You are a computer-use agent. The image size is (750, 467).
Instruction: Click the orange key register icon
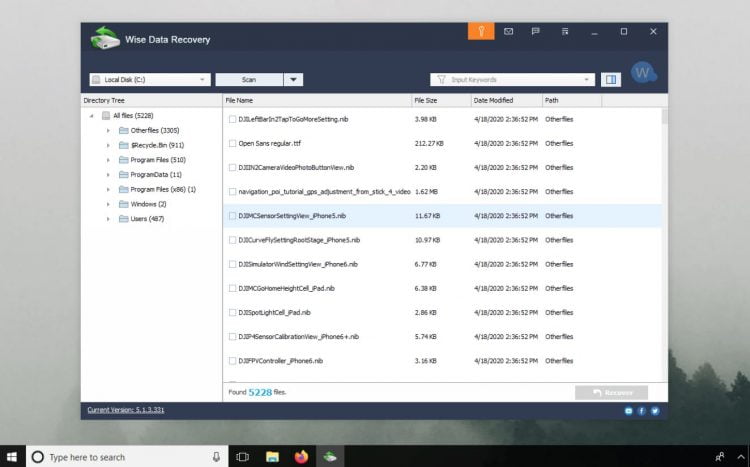pyautogui.click(x=481, y=32)
